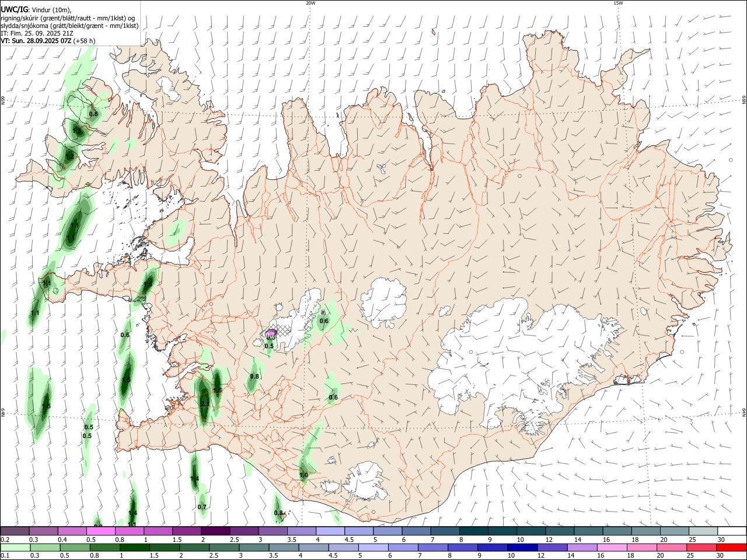Pick pale gray snow swatch between 25 and 30
747x560 pixels.
703,531
